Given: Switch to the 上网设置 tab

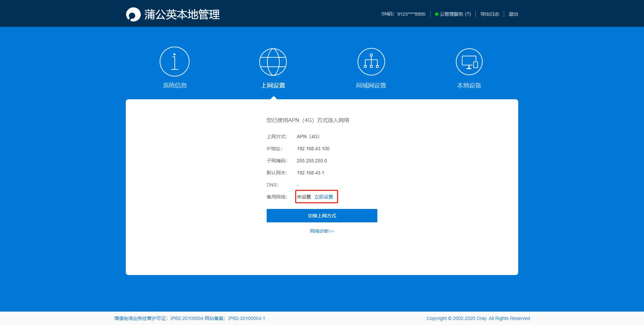Looking at the screenshot, I should (273, 85).
